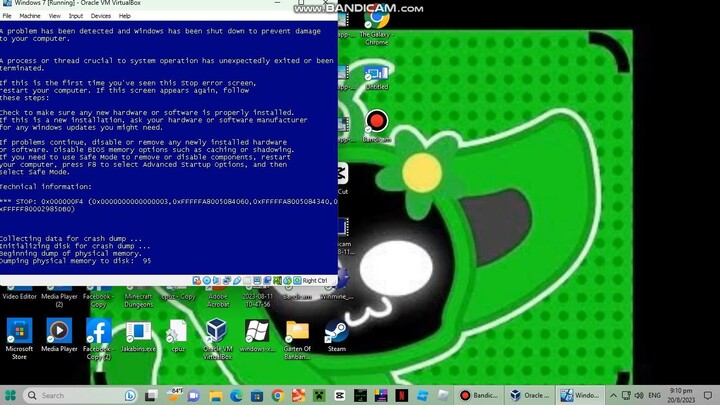Open Media Player desktop shortcut
This screenshot has width=720, height=405.
pos(59,334)
